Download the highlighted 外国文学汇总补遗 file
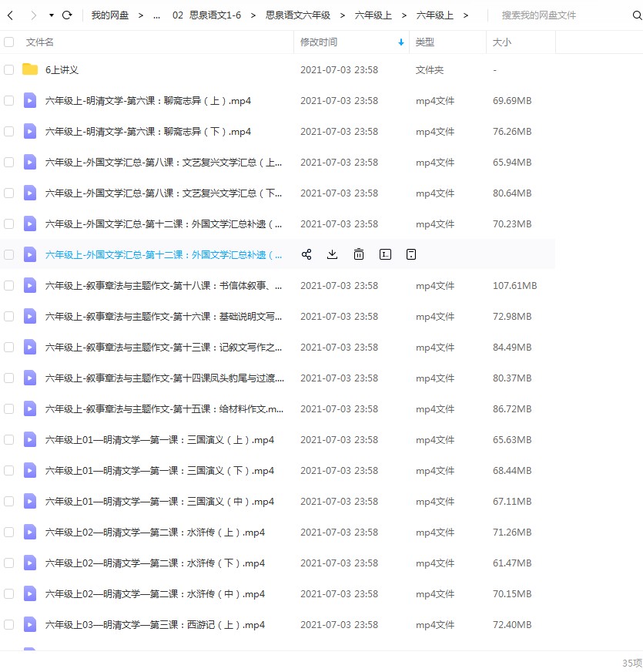This screenshot has width=643, height=672. click(x=332, y=254)
